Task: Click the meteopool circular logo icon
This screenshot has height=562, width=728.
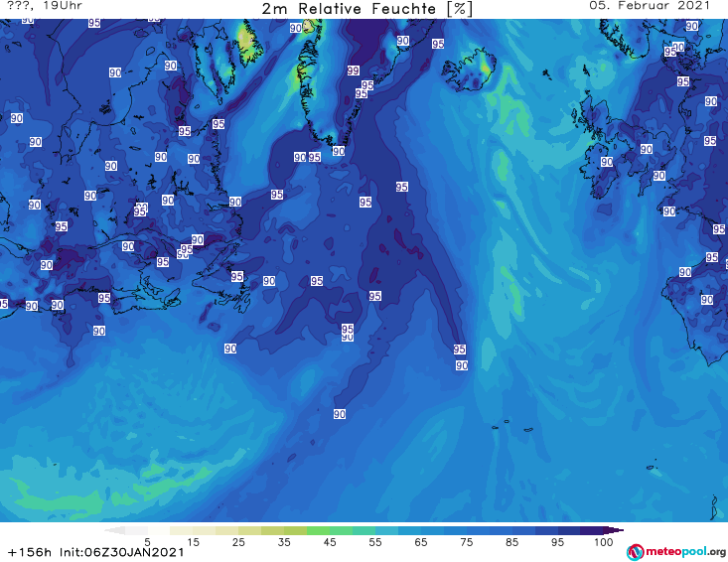Action: (x=636, y=552)
